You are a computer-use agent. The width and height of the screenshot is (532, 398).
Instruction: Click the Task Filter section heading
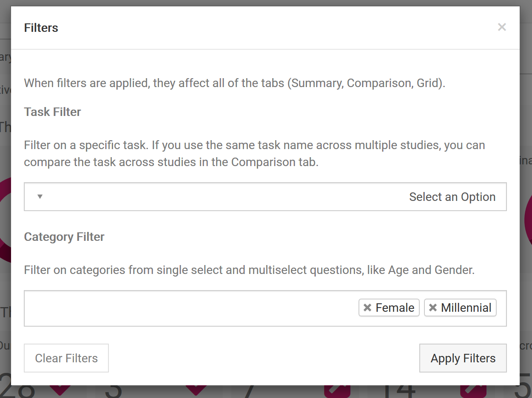52,112
